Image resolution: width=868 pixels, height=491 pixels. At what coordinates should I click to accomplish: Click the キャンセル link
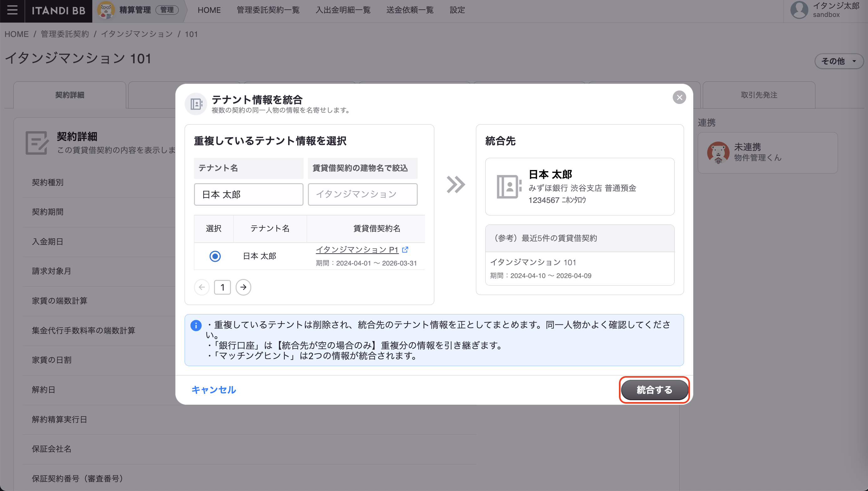pos(214,390)
